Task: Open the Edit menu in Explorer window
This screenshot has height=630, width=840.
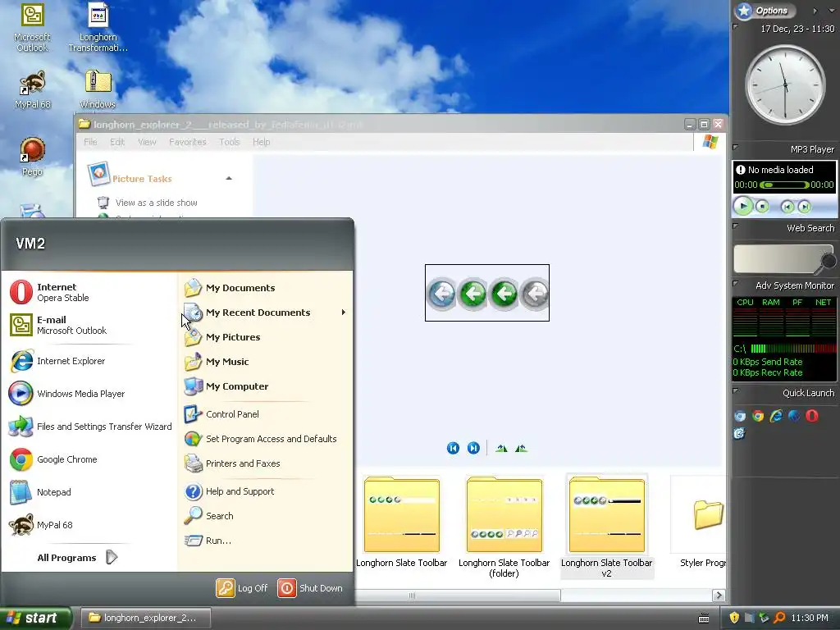Action: 117,142
